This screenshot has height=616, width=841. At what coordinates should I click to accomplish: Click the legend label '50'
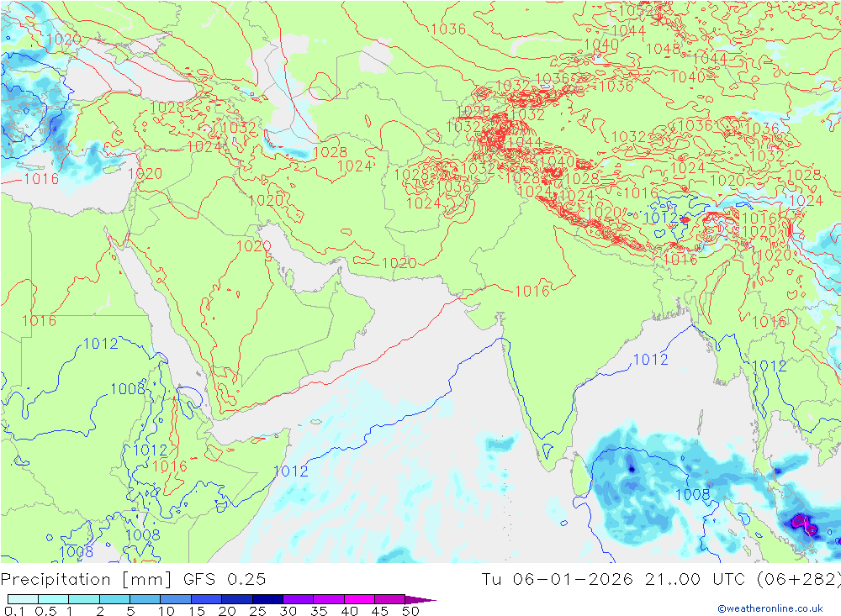point(410,611)
